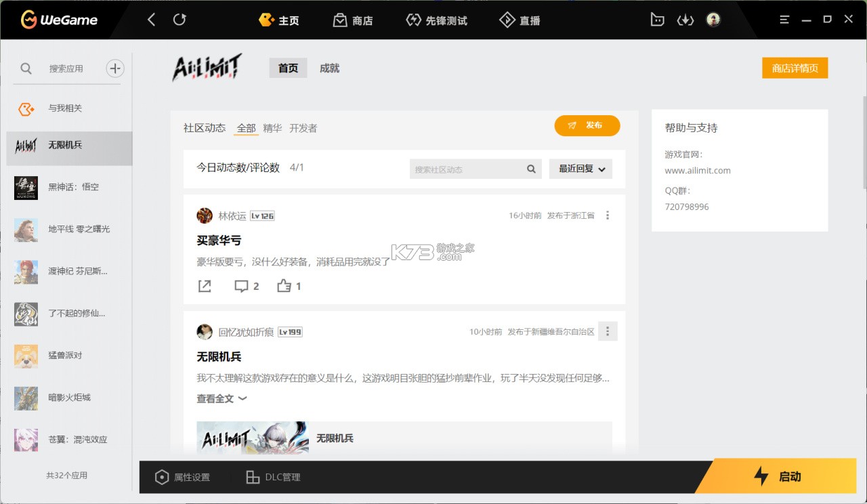Screen dimensions: 867x504
Task: Filter community posts by 全部
Action: click(x=246, y=128)
